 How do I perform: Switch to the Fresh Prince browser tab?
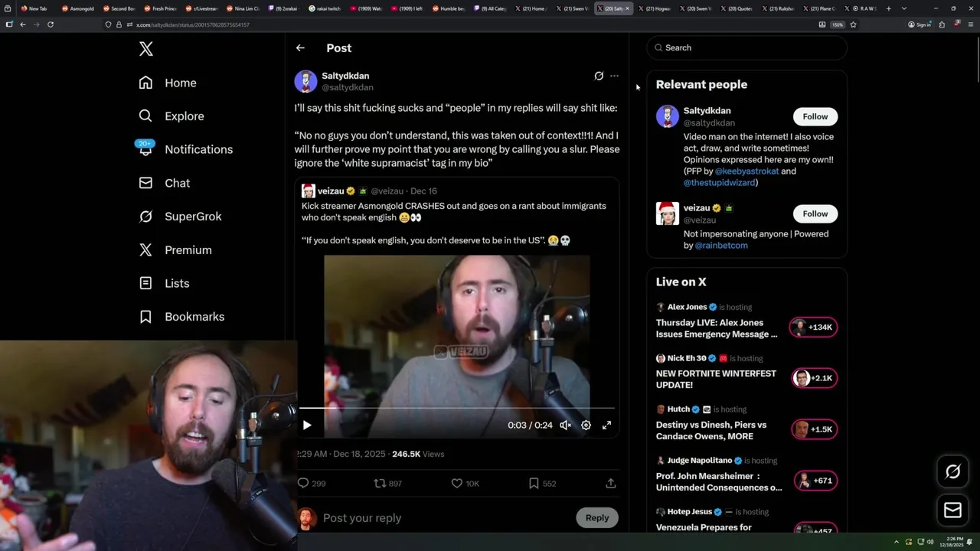tap(160, 8)
